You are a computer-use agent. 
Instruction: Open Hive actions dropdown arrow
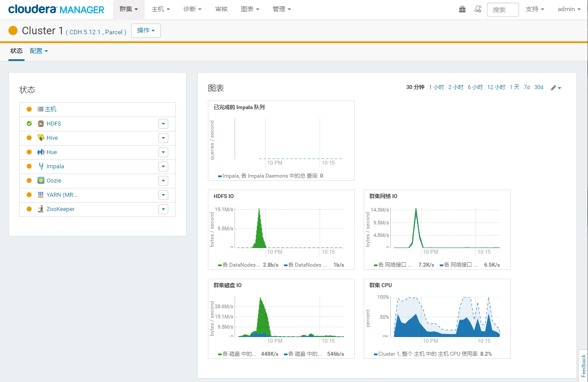pos(163,138)
